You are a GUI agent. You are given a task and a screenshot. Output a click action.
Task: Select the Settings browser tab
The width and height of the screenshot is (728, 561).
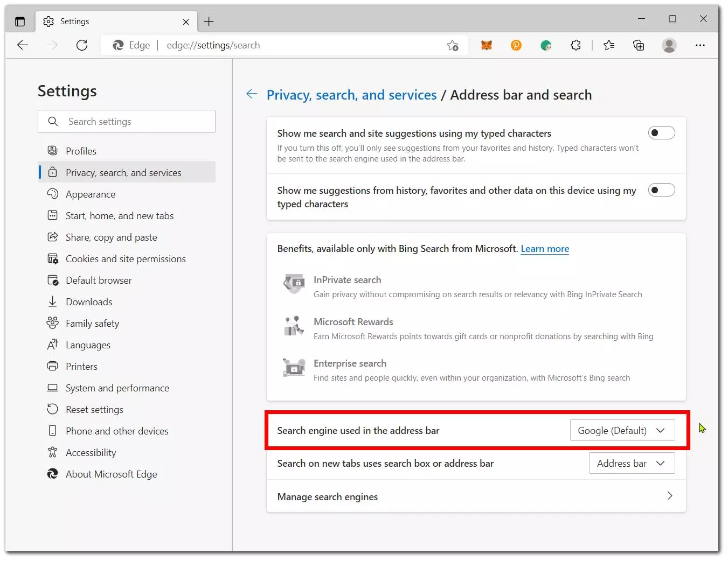tap(116, 22)
